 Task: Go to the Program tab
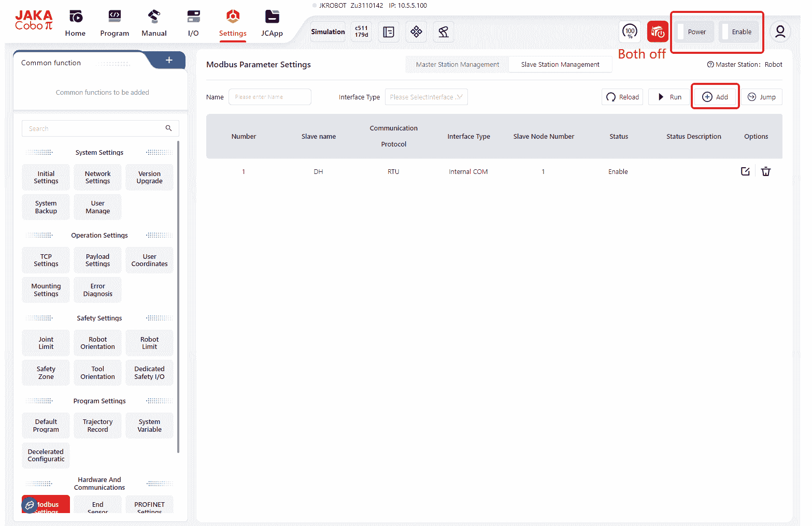(x=115, y=24)
